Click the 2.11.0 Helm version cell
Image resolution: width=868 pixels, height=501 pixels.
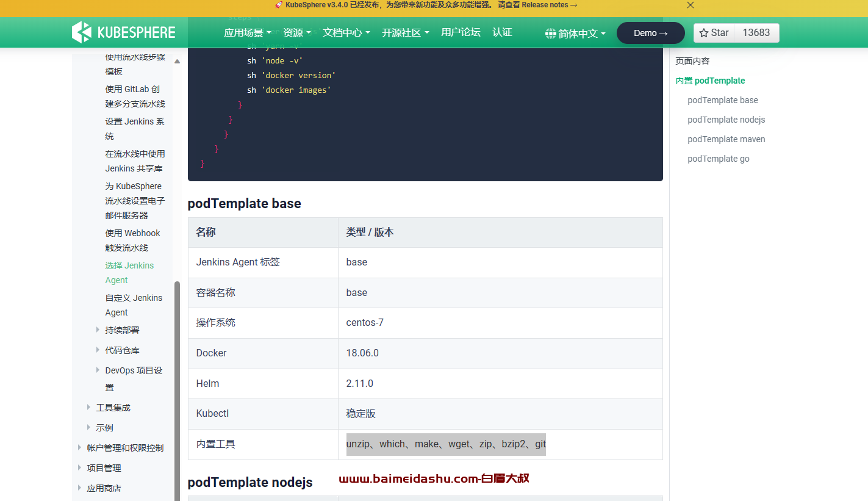tap(500, 384)
